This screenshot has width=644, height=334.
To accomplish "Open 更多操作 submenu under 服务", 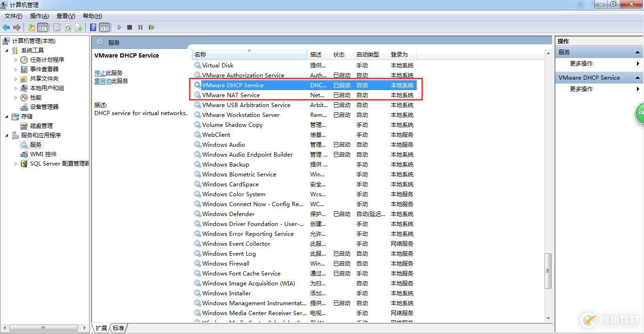I will [599, 64].
